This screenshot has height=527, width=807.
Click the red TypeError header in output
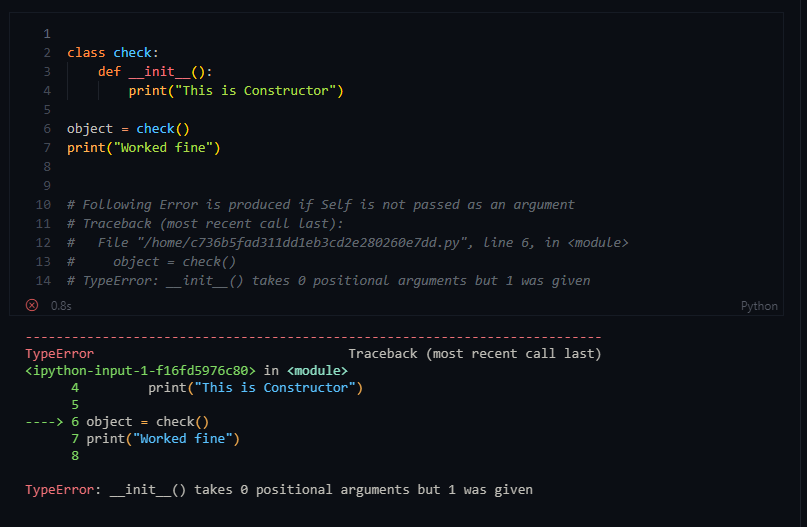point(60,354)
